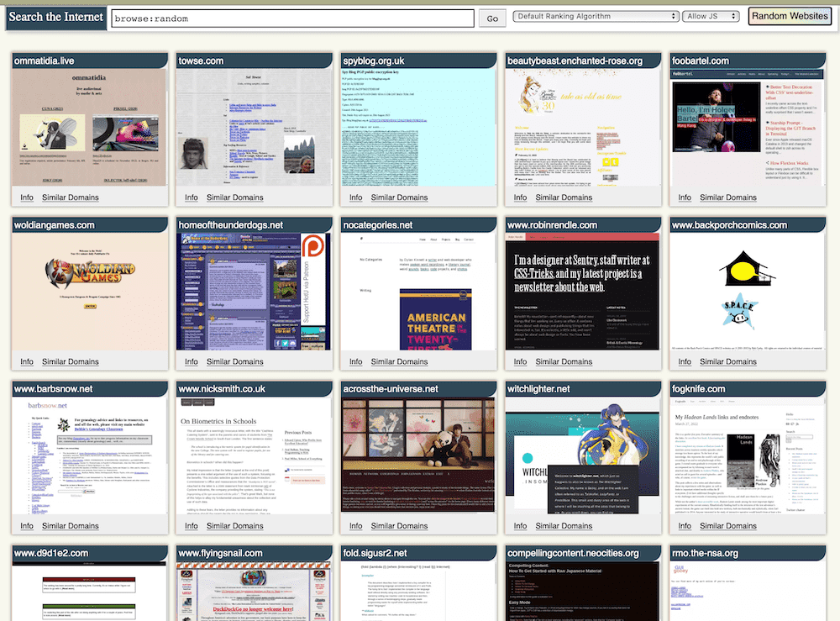Open the www.flyingsnail.com thumbnail
Image resolution: width=840 pixels, height=621 pixels.
coord(254,591)
